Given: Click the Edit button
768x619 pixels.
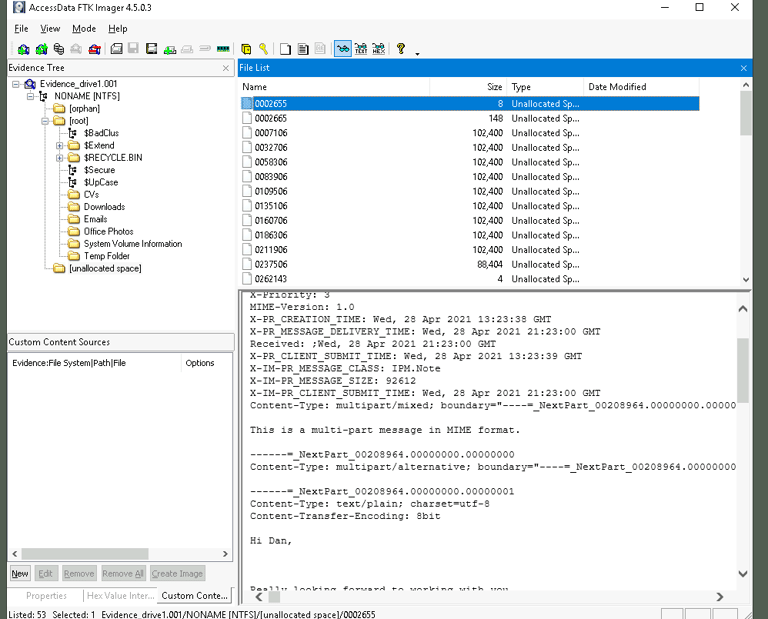Looking at the screenshot, I should click(x=46, y=573).
